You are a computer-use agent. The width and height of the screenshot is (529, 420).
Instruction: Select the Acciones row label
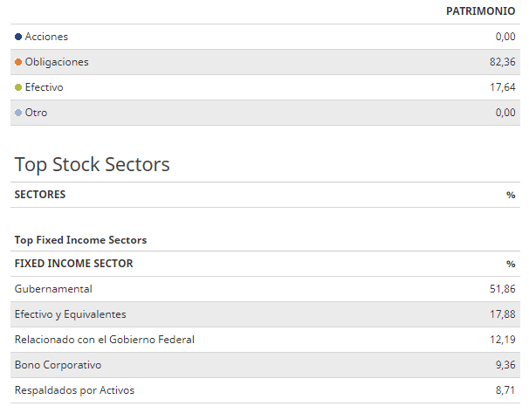46,37
